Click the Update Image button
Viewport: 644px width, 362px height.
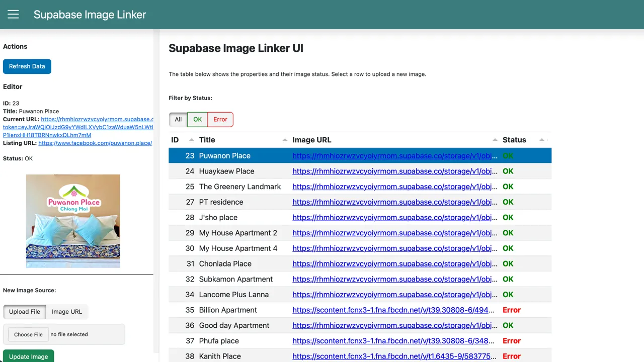click(x=28, y=356)
